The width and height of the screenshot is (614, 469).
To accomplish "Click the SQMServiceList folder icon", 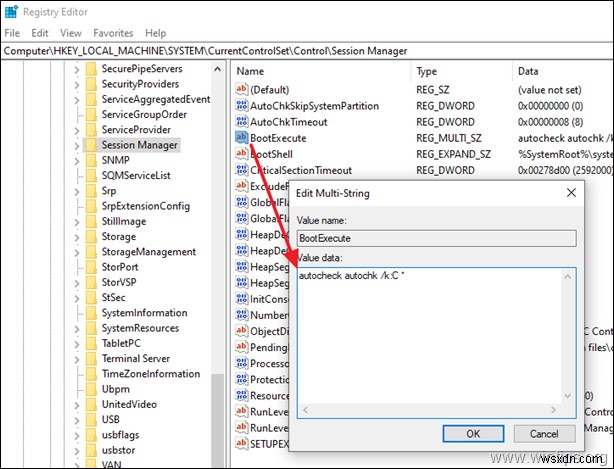I will point(91,176).
